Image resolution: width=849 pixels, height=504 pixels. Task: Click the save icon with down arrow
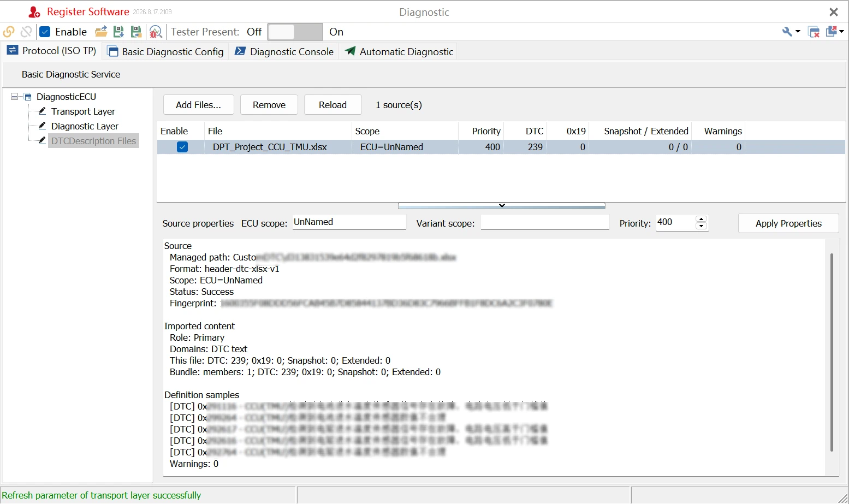pos(118,32)
